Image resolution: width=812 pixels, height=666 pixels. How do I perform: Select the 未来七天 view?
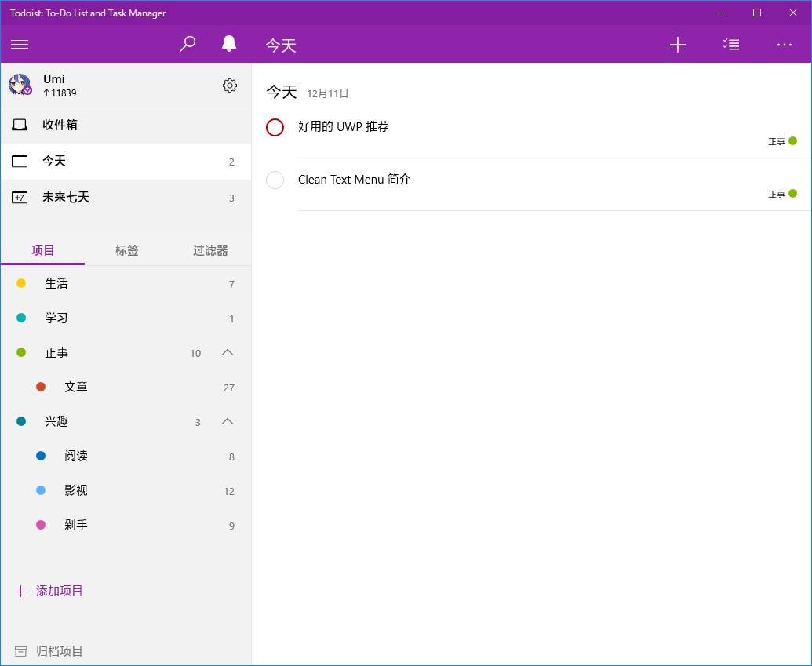tap(66, 197)
